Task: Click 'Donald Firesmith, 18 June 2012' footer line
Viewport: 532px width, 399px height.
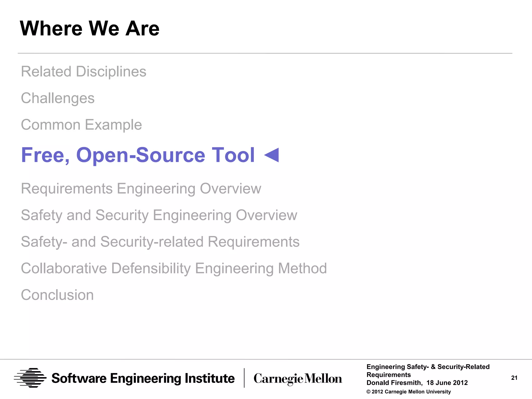Action: [x=417, y=383]
